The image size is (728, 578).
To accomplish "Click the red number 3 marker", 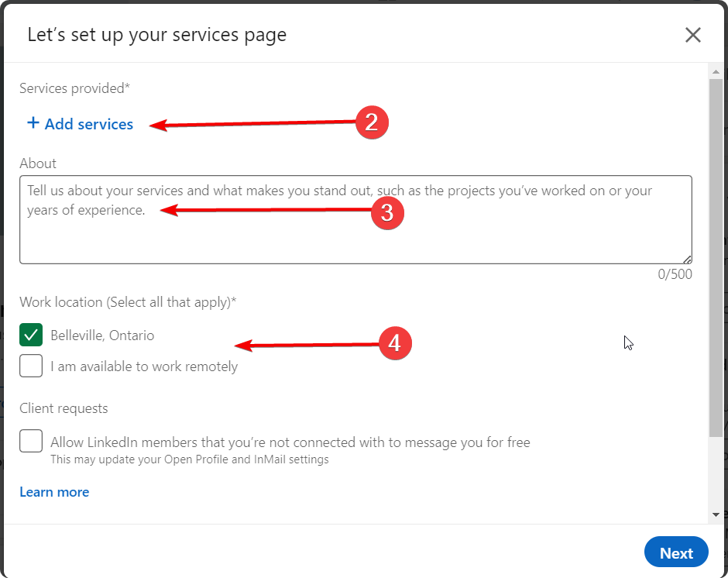I will 387,213.
